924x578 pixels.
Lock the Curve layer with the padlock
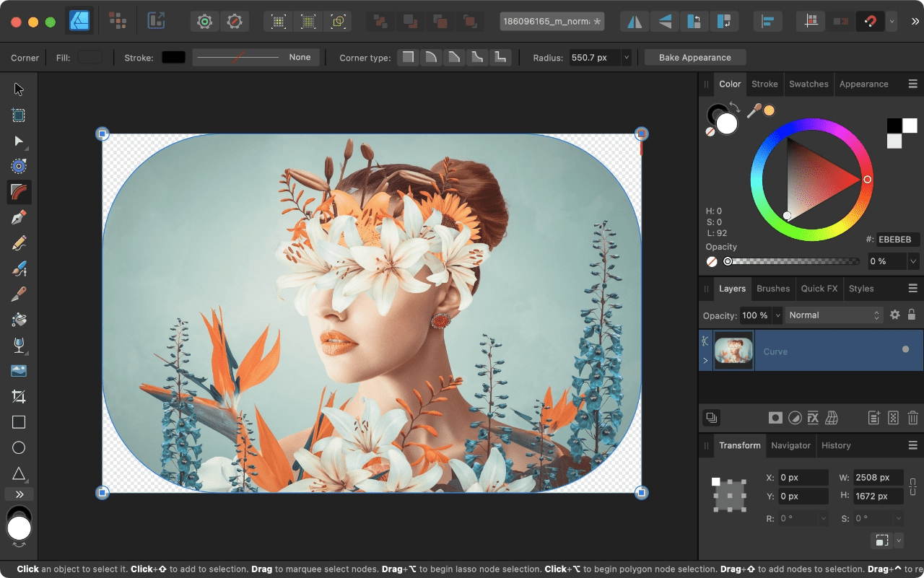[912, 315]
